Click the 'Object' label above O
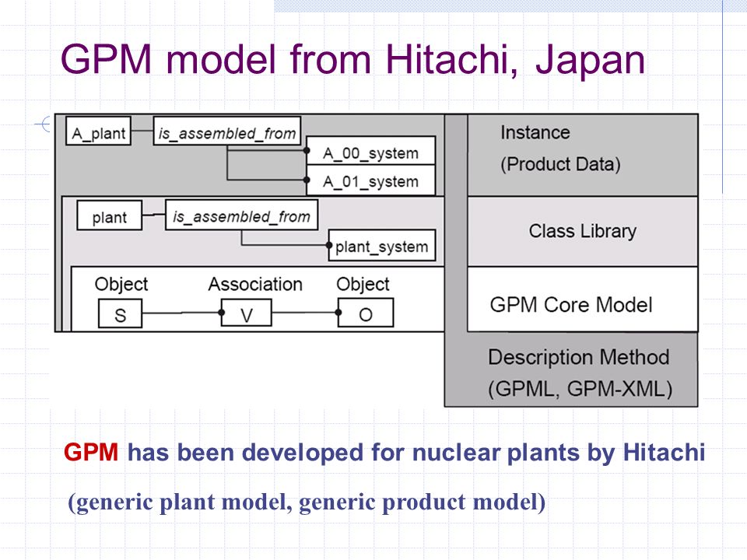This screenshot has height=560, width=747. tap(363, 285)
